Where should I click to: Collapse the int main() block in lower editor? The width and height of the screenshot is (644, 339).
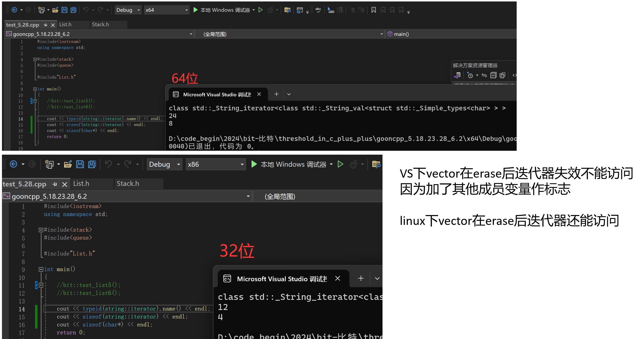(41, 269)
